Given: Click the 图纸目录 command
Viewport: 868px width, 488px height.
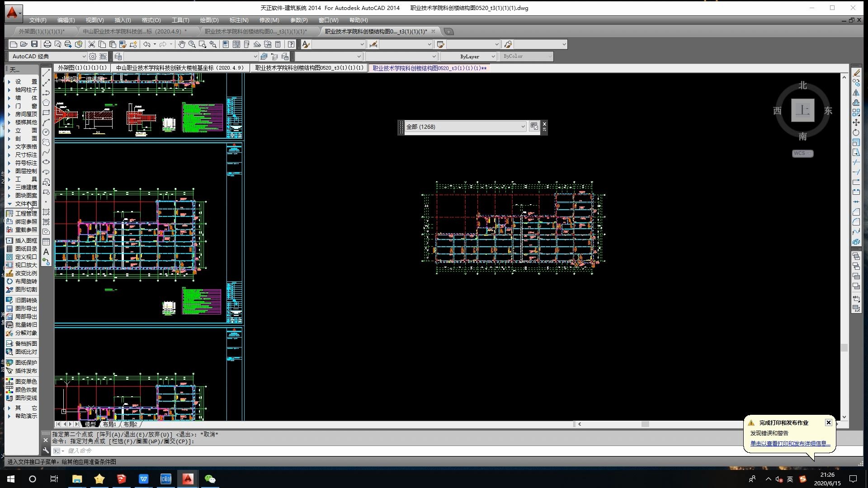Looking at the screenshot, I should [x=26, y=249].
